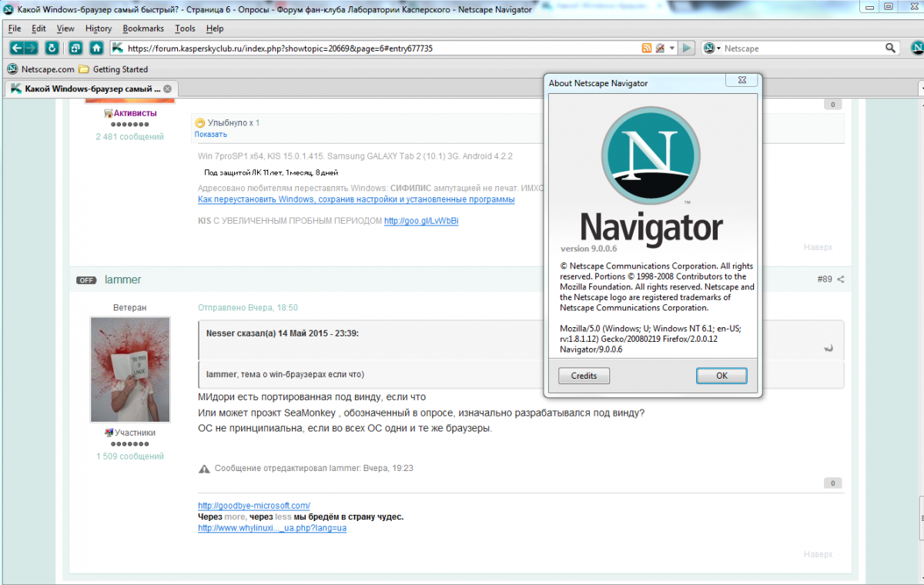Open the goodbye-microsoft.com link
Screen dimensions: 924x585
254,506
